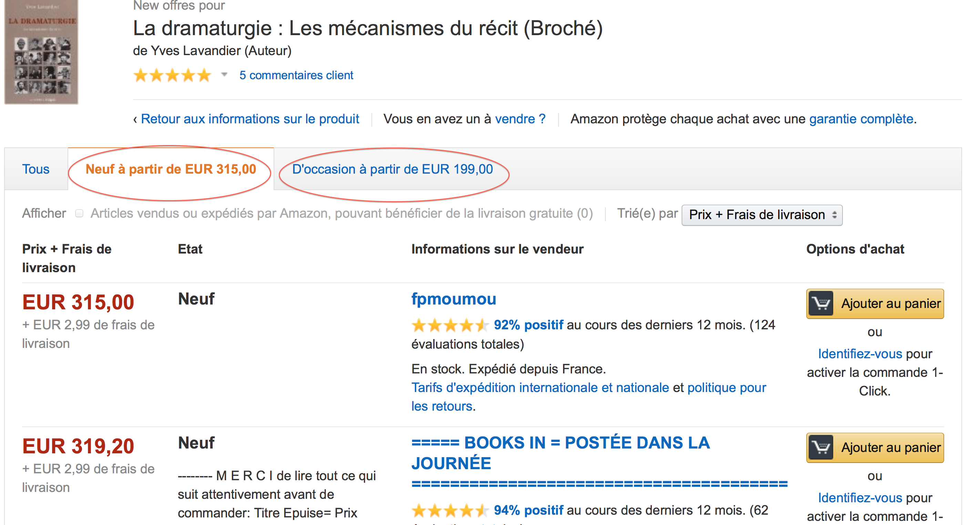Click the 'vendre ?' link
980x525 pixels.
pos(520,119)
